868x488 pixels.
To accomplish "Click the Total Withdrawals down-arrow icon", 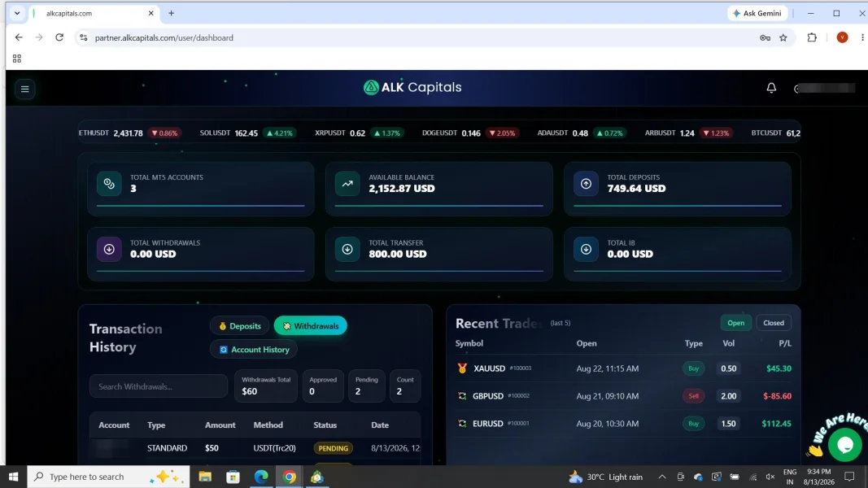I will [x=109, y=249].
